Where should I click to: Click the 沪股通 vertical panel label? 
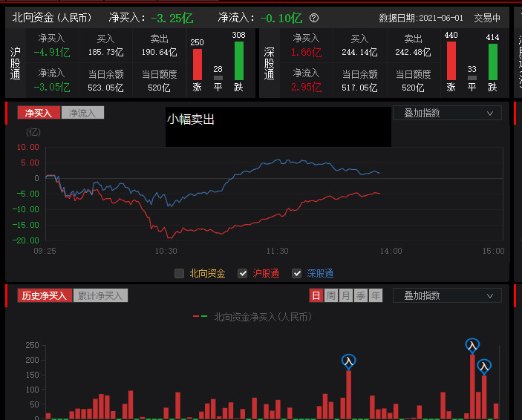(x=16, y=63)
